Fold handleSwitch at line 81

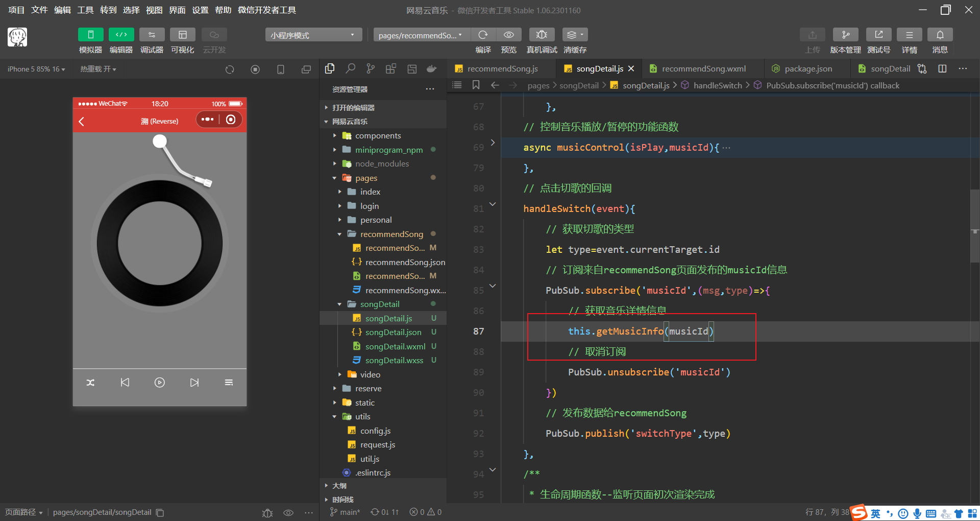[x=493, y=204]
